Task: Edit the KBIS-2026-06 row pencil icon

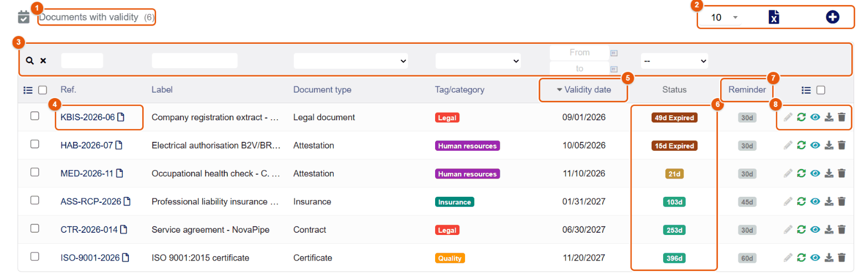Action: (788, 117)
